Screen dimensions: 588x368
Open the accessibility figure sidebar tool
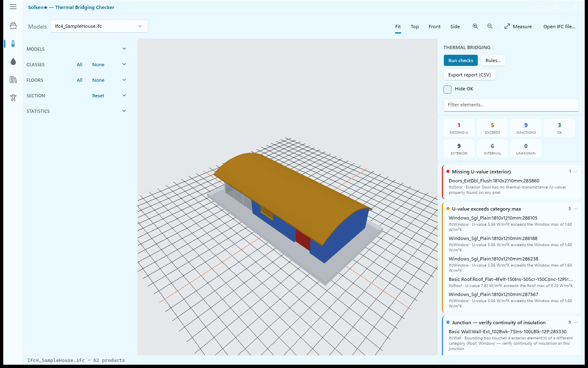(13, 98)
